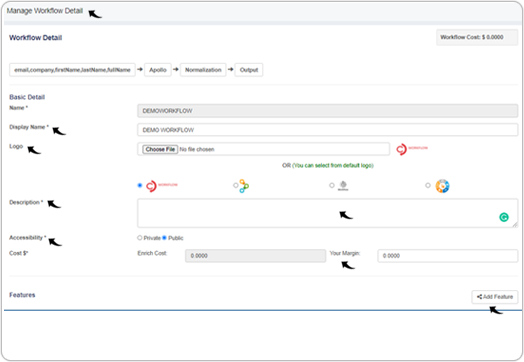Click the Cost $ label

(x=19, y=253)
